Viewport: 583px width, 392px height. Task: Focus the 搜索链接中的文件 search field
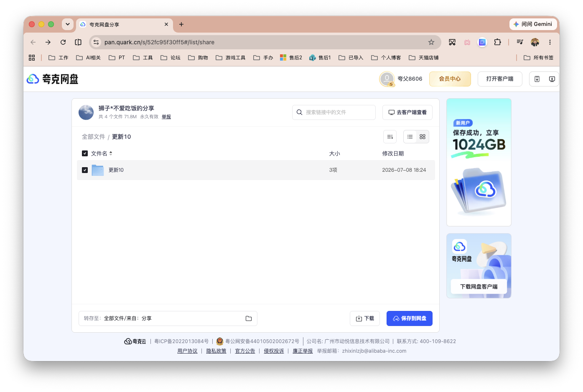(334, 112)
